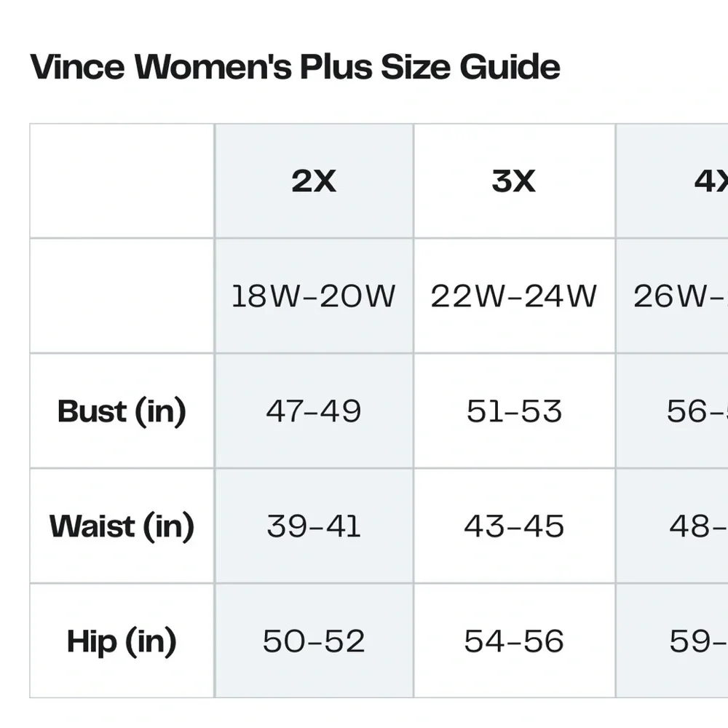Click the 47-49 bust measurement cell
728x728 pixels.
[x=314, y=411]
